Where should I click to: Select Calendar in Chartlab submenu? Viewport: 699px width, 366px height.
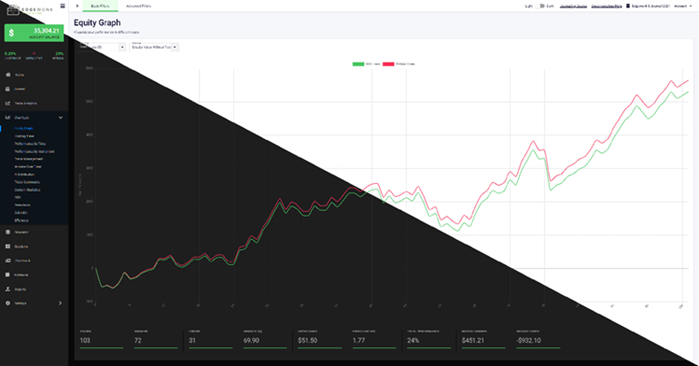coord(21,213)
